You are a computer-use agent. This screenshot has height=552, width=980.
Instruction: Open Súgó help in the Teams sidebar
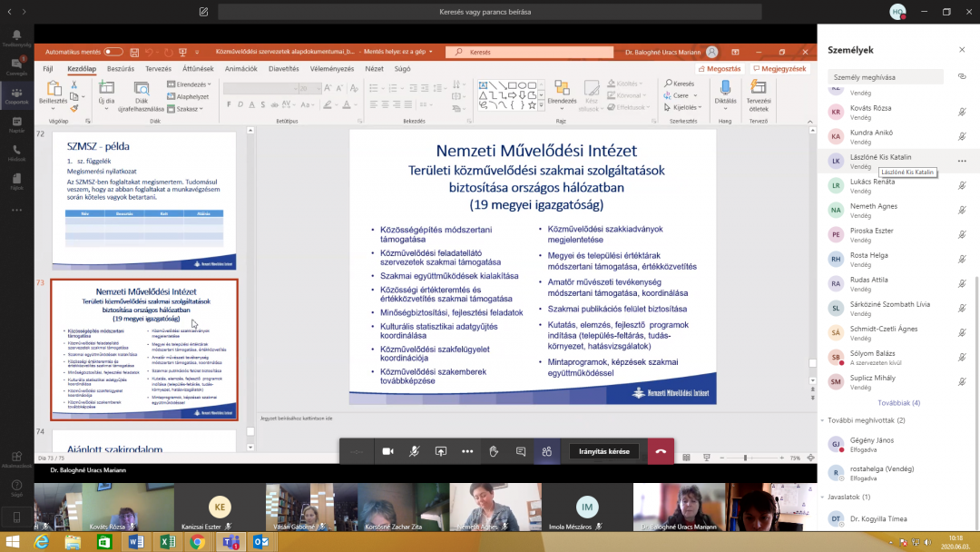(17, 488)
